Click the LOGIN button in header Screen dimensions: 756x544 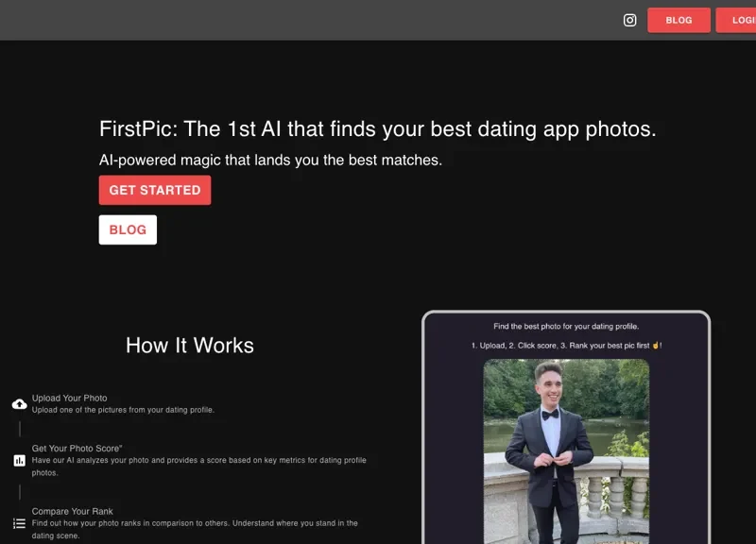(x=736, y=20)
